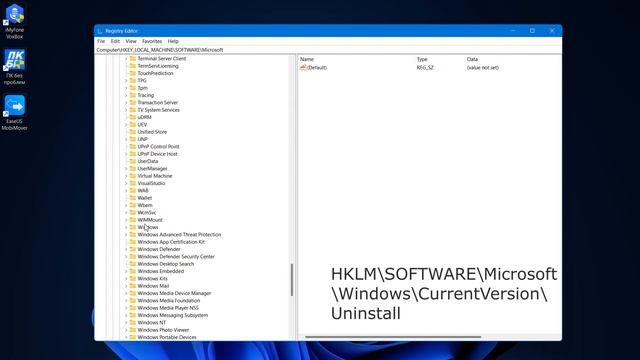The height and width of the screenshot is (360, 640).
Task: Expand the WcmSvc key node
Action: click(x=126, y=213)
